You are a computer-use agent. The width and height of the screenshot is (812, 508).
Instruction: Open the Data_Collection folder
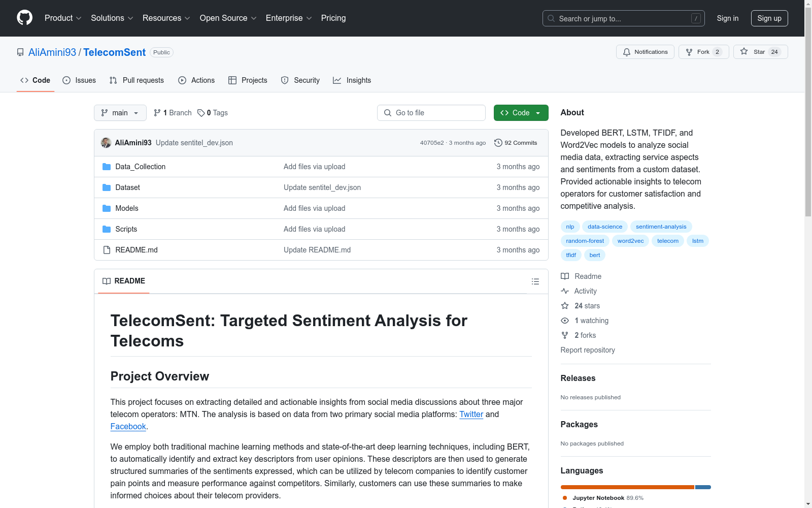(x=140, y=167)
